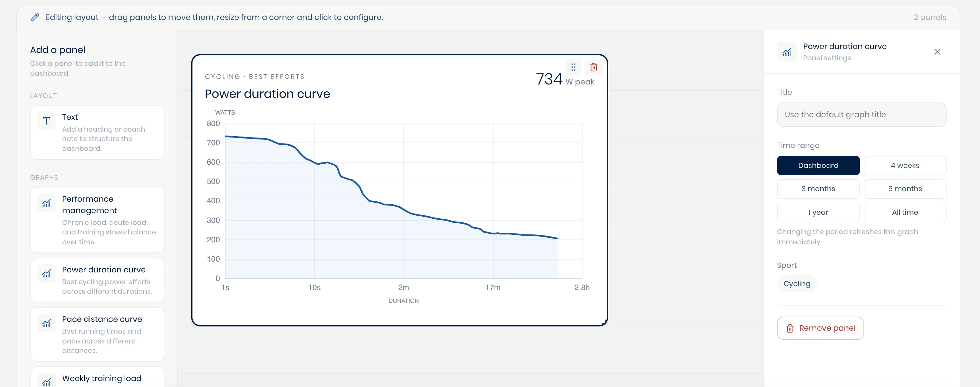Select the 1 year time range
Image resolution: width=980 pixels, height=387 pixels.
(818, 212)
